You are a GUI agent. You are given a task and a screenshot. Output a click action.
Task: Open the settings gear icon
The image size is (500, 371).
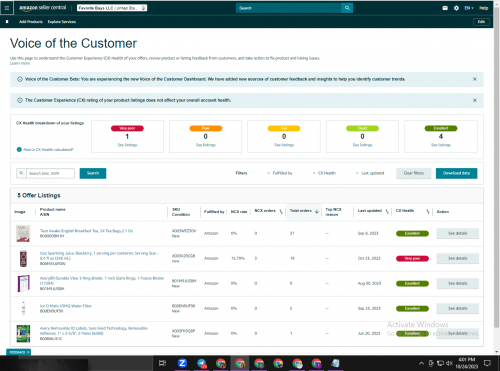(456, 8)
